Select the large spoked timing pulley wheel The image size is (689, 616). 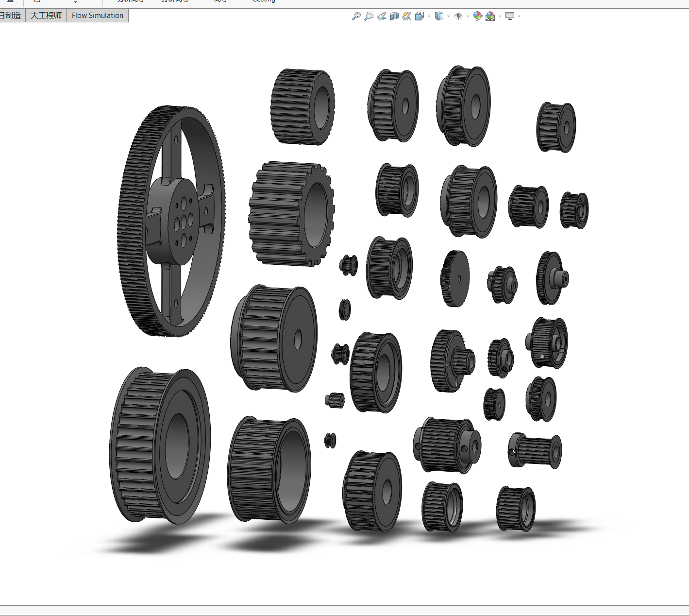[x=171, y=221]
